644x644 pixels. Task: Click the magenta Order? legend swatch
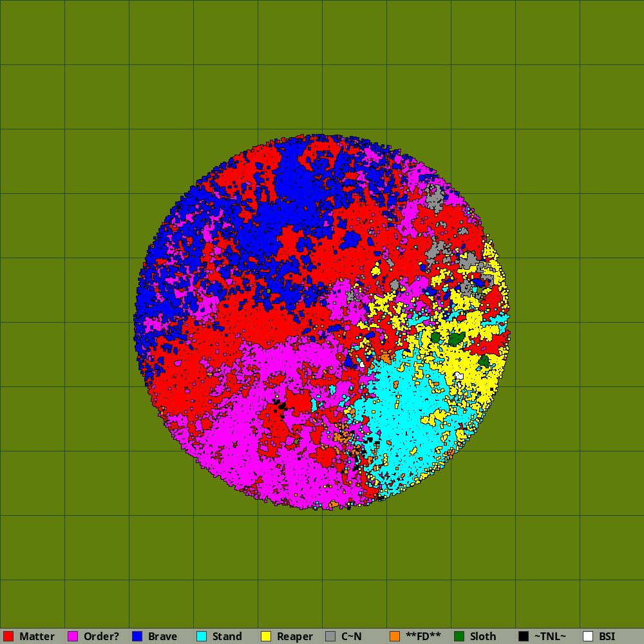[73, 636]
